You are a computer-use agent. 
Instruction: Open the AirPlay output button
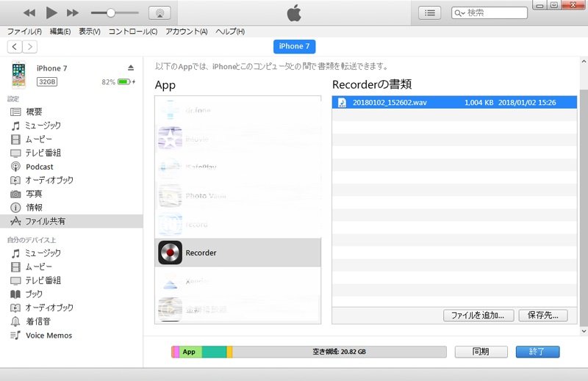[x=159, y=13]
